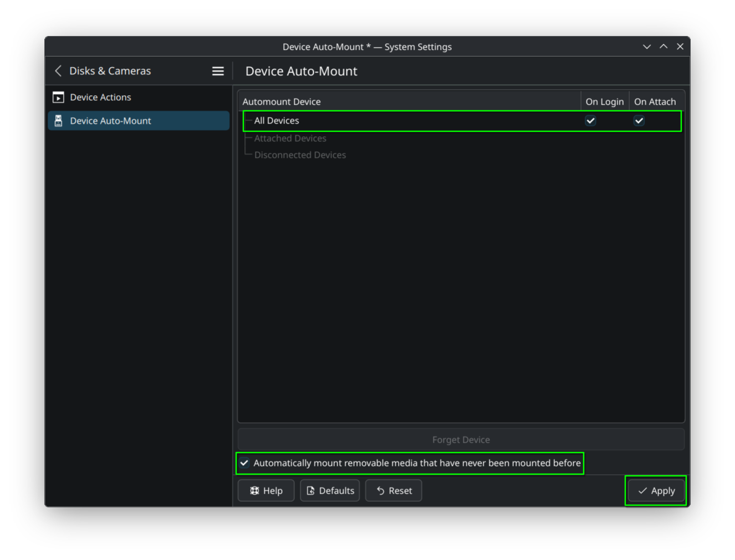Disable automatically mounting never-before-mounted removable media

(x=244, y=463)
